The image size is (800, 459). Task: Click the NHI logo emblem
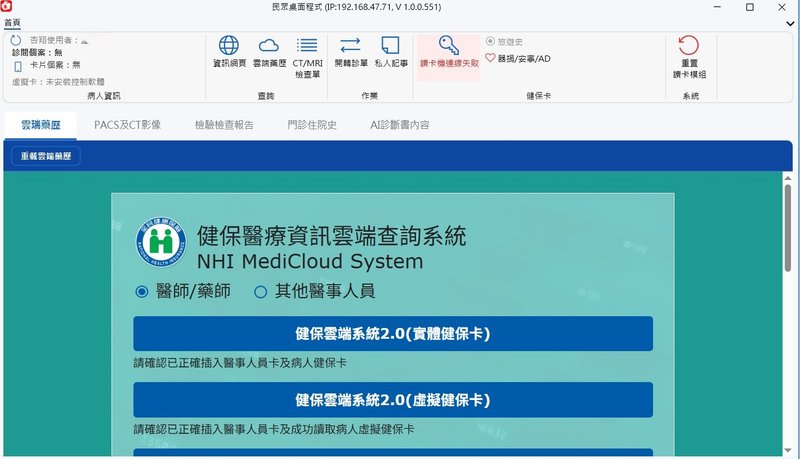point(161,242)
